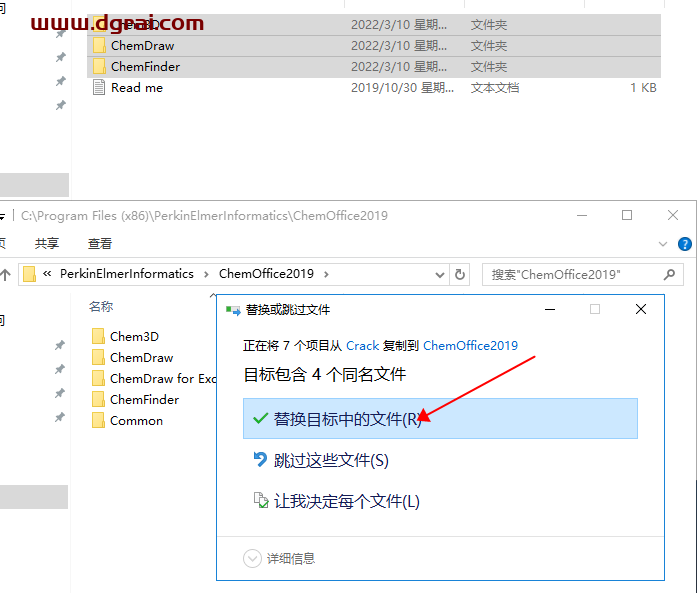The height and width of the screenshot is (593, 697).
Task: Open ChemDraw folder in ChemOffice2019 window
Action: tap(141, 357)
